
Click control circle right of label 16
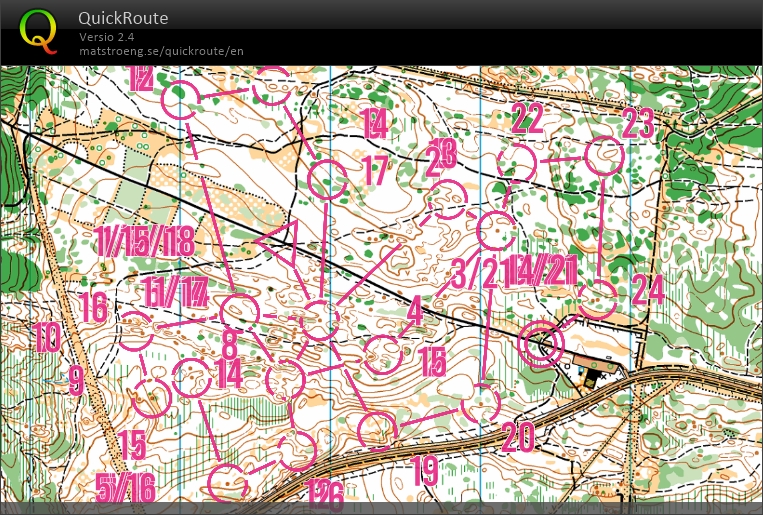[136, 331]
